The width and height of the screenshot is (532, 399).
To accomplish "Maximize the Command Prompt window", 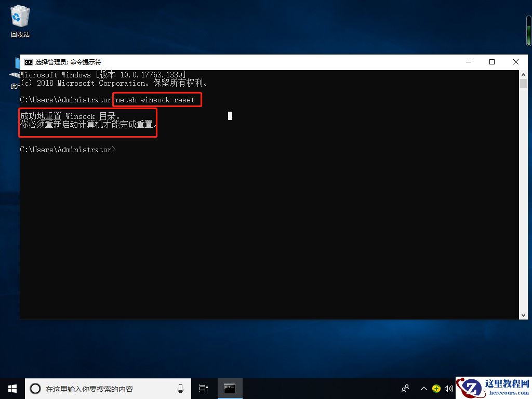I will 492,61.
